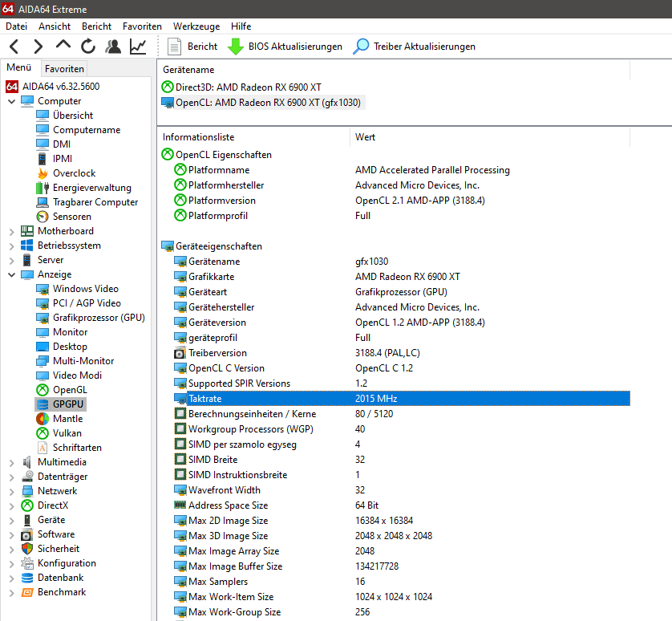Image resolution: width=672 pixels, height=621 pixels.
Task: Open the Datei menu
Action: (16, 26)
